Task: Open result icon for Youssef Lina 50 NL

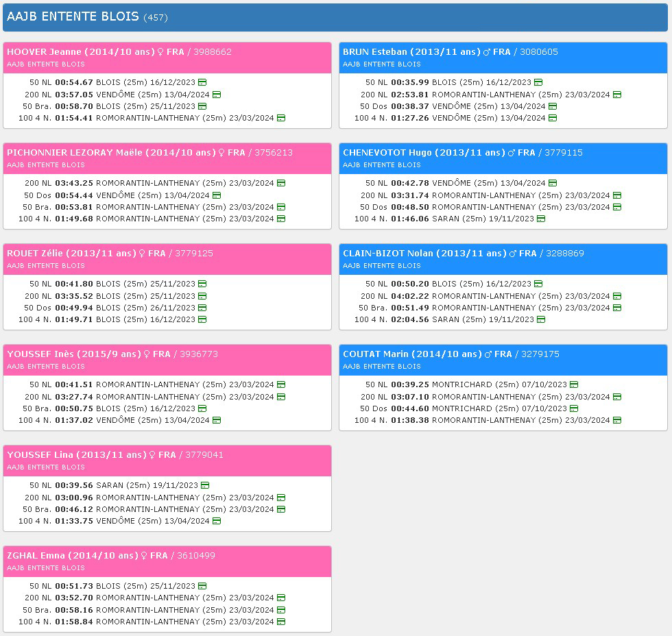Action: pyautogui.click(x=205, y=485)
